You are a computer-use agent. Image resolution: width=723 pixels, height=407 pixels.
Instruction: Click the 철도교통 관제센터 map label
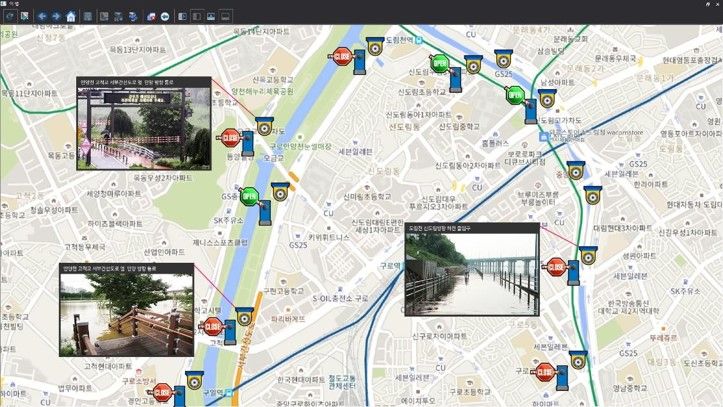(342, 382)
